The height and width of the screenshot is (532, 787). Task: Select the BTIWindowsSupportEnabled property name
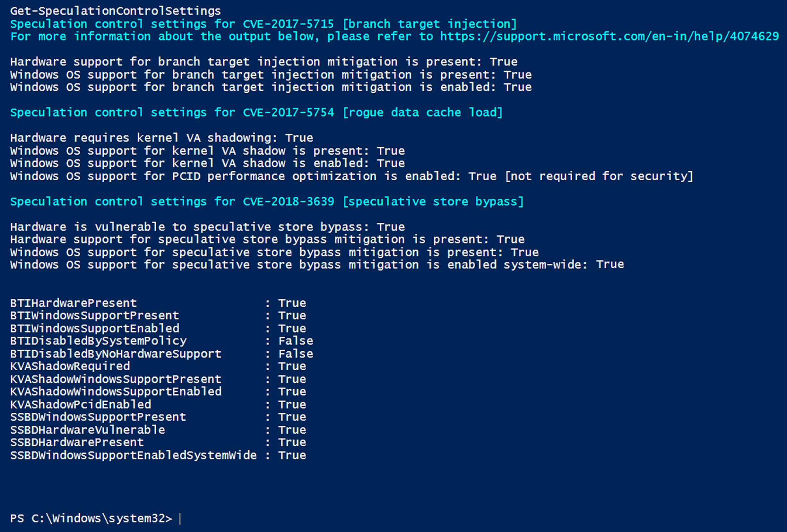point(95,328)
